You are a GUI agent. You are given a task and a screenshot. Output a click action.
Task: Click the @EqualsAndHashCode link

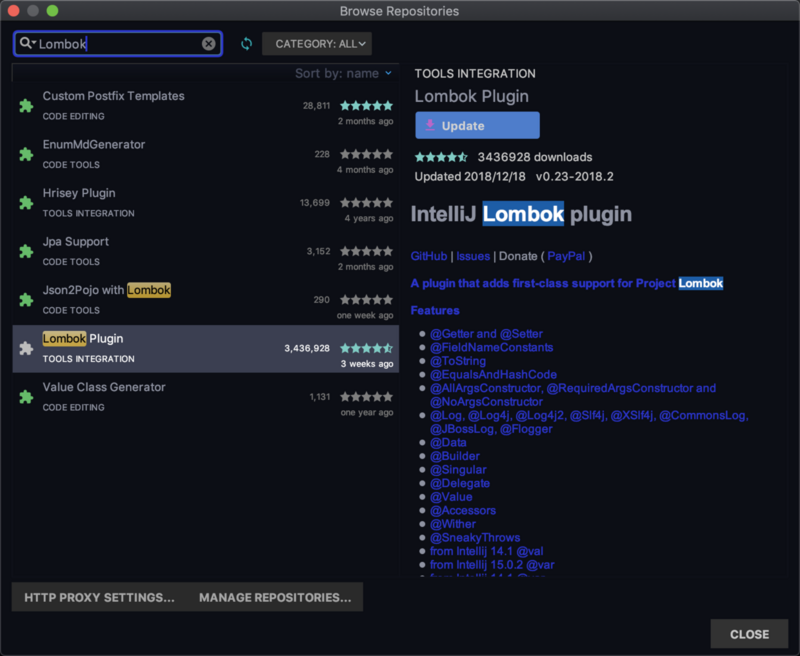coord(493,374)
